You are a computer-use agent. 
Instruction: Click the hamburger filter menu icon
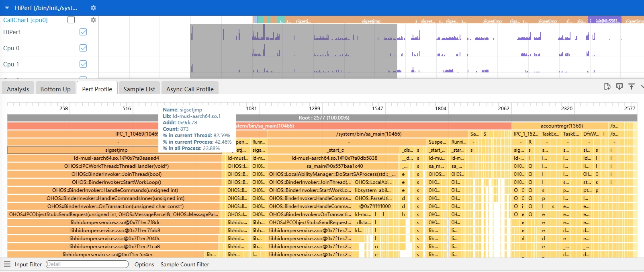7,264
